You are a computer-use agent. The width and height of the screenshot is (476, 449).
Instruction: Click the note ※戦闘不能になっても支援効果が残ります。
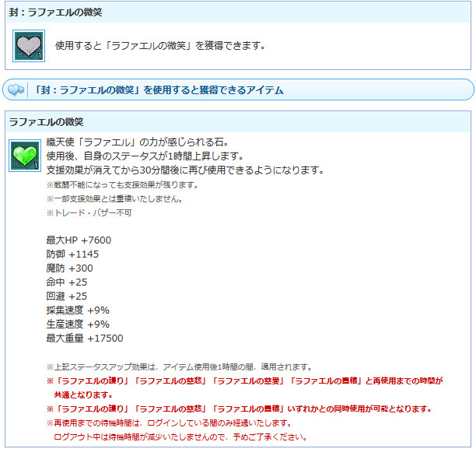coord(122,184)
